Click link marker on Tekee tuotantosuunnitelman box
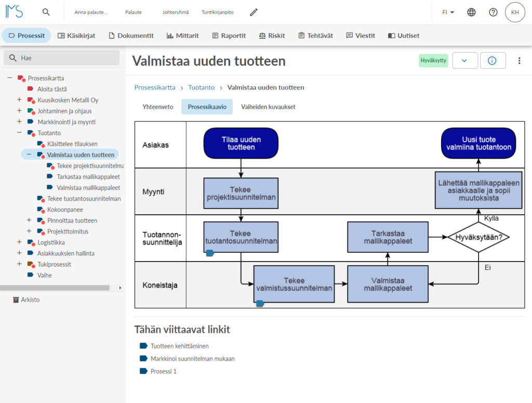The image size is (532, 403). tap(210, 253)
